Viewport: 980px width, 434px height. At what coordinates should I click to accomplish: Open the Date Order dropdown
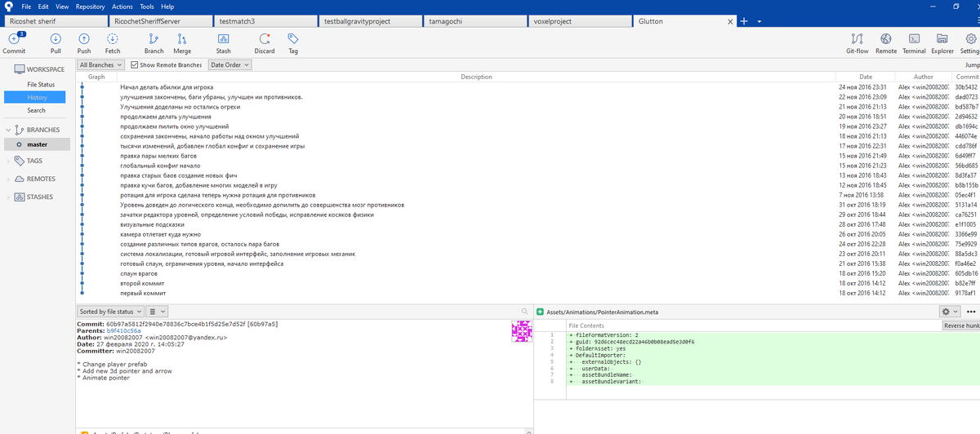click(229, 64)
